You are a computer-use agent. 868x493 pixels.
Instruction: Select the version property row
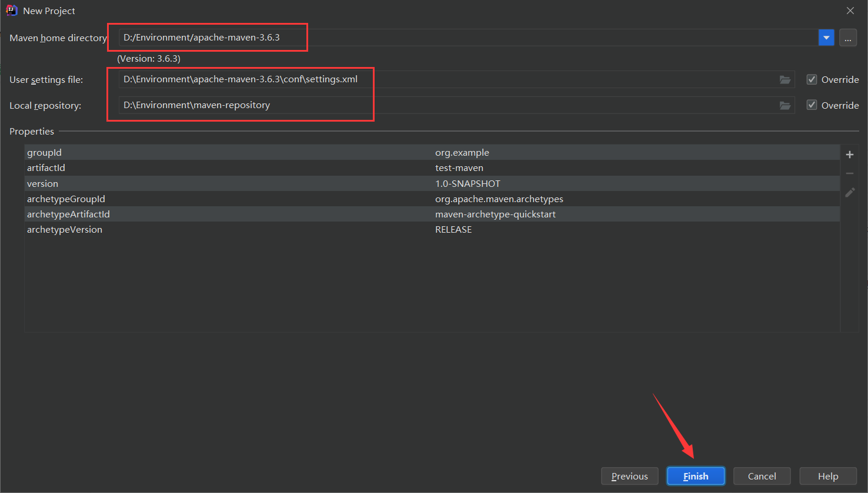point(432,183)
